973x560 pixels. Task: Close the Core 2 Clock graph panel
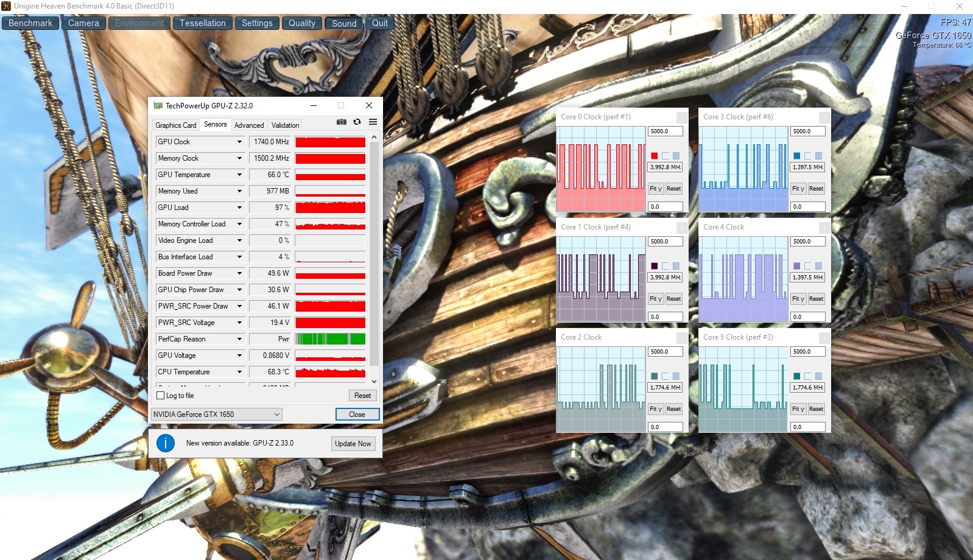click(682, 337)
